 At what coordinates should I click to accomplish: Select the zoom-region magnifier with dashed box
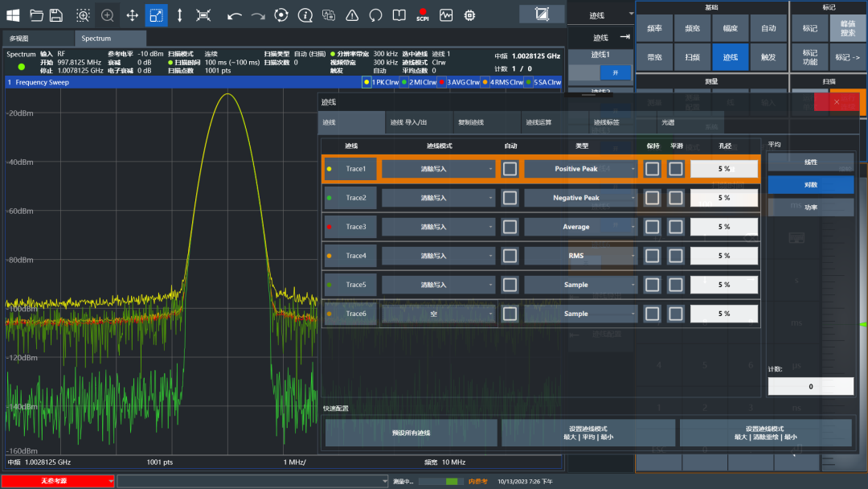pyautogui.click(x=83, y=15)
